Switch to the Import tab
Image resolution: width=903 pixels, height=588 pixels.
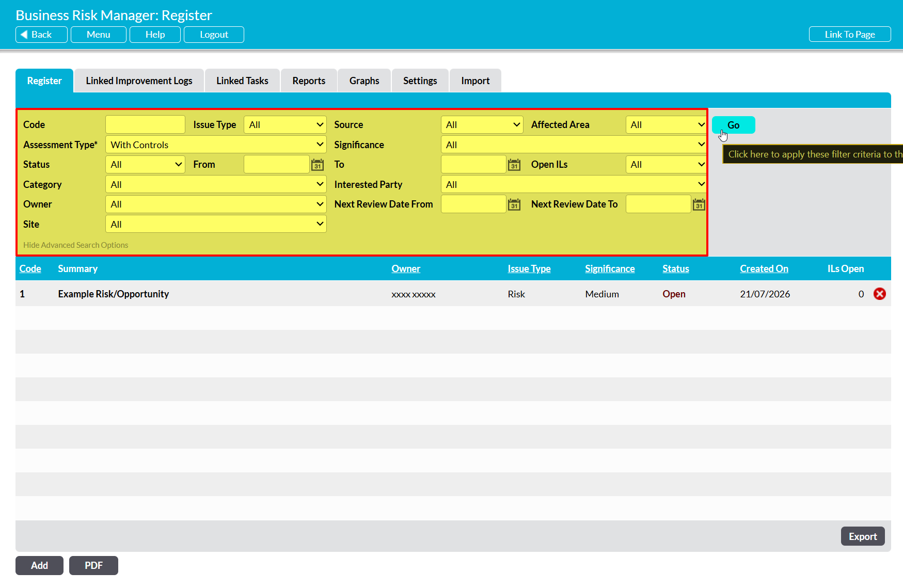(475, 81)
